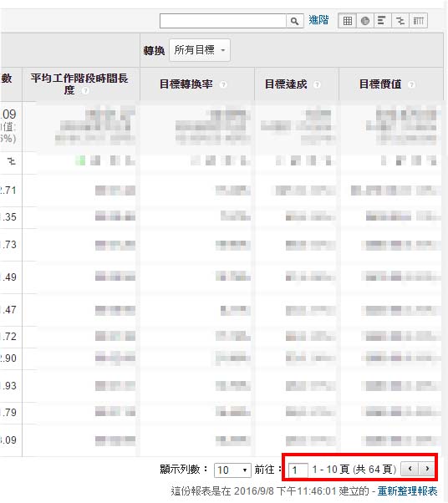The width and height of the screenshot is (448, 503).
Task: Open the 顯示列數 rows dropdown
Action: click(232, 470)
